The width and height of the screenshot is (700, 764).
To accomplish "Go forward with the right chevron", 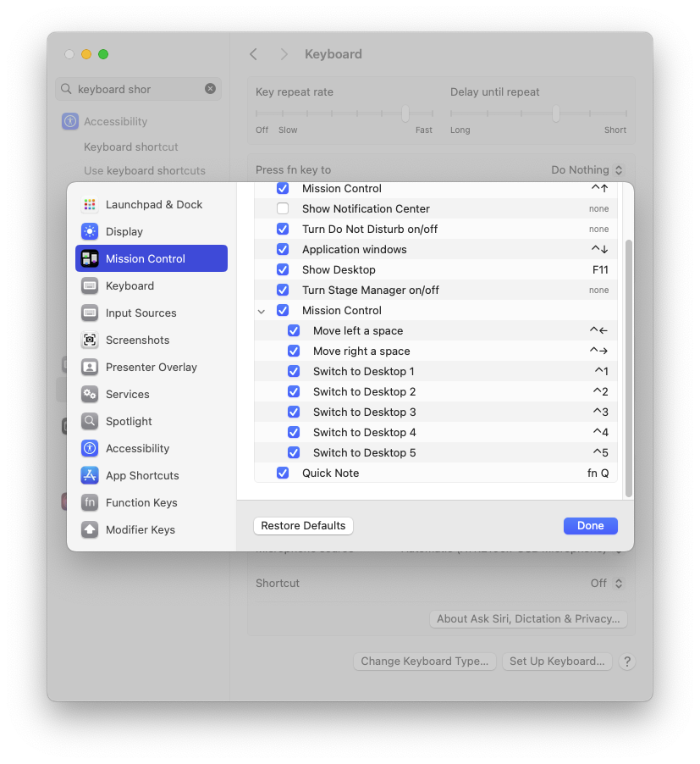I will pyautogui.click(x=284, y=54).
